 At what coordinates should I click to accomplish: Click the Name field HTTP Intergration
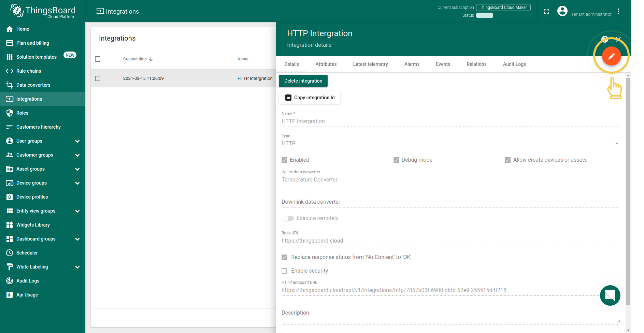[x=450, y=121]
